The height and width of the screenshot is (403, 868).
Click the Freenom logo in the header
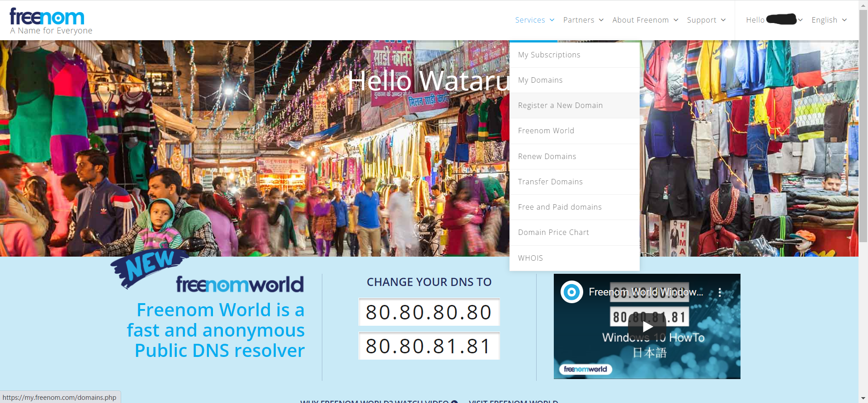click(x=47, y=17)
